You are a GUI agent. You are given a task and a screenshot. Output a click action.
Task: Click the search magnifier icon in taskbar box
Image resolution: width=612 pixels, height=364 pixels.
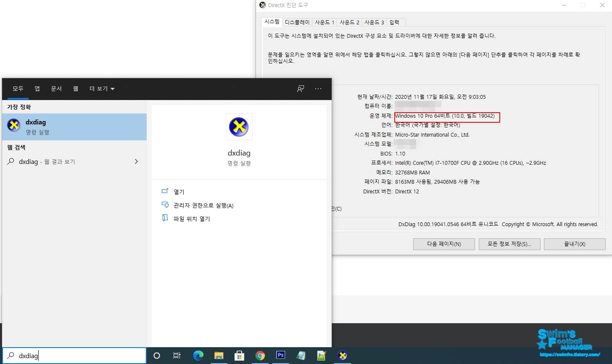point(11,356)
